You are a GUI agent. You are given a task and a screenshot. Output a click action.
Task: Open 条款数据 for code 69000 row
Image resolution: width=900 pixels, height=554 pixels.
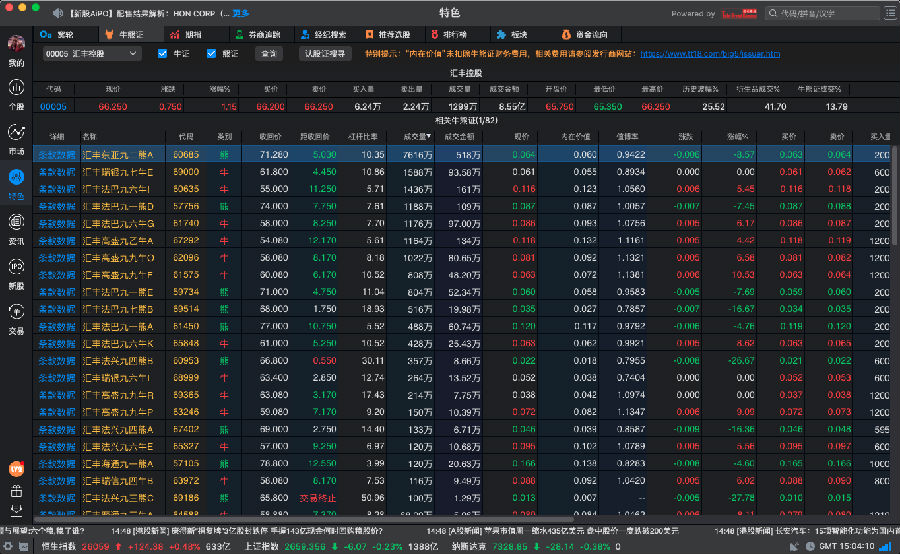point(56,172)
